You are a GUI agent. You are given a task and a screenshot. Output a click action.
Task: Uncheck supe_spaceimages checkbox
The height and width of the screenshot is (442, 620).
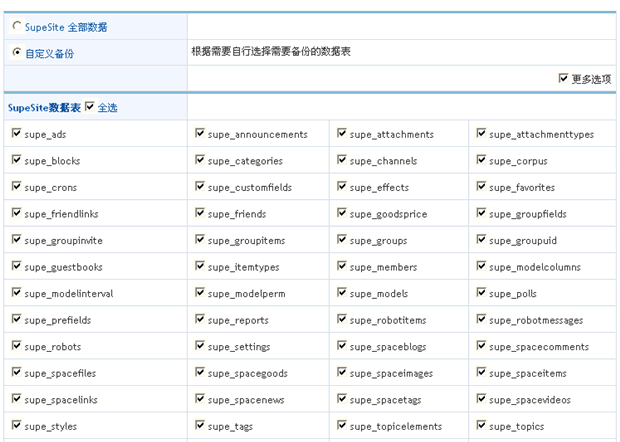342,371
